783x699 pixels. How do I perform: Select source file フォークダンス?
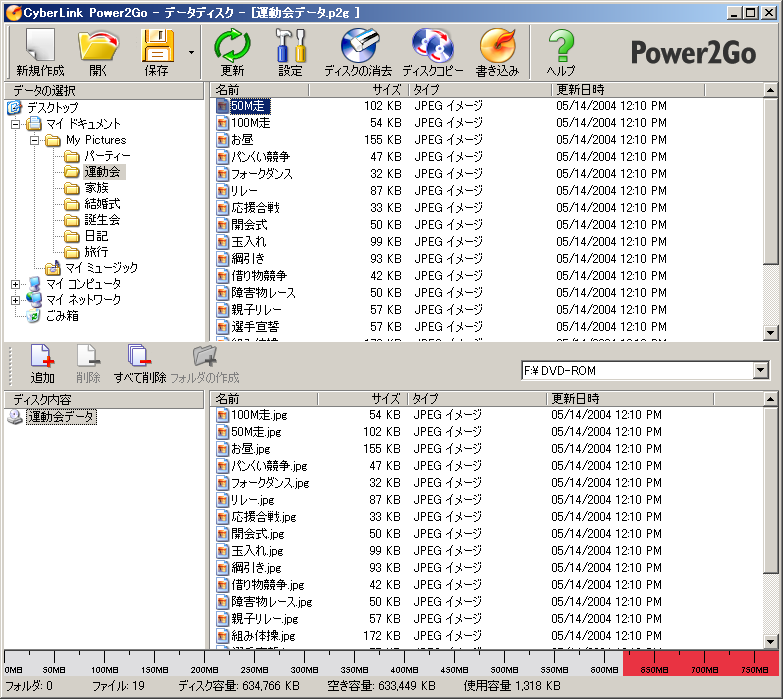pyautogui.click(x=262, y=174)
